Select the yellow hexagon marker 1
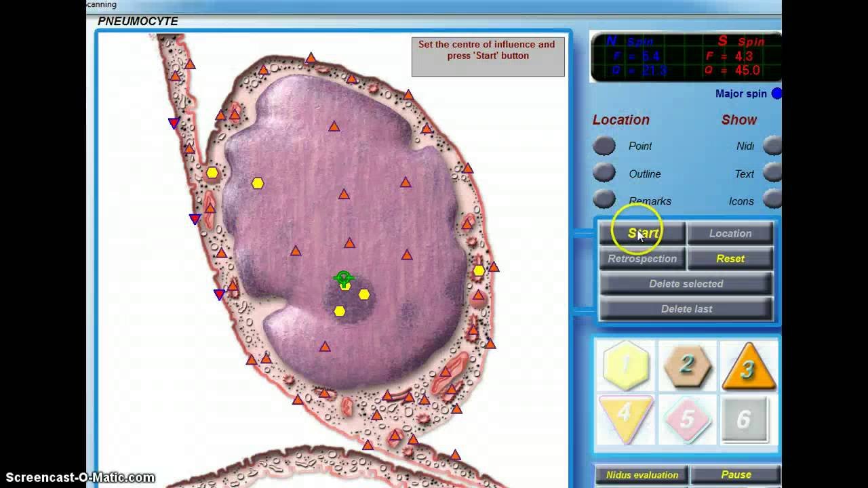Viewport: 868px width, 488px height. click(x=625, y=366)
